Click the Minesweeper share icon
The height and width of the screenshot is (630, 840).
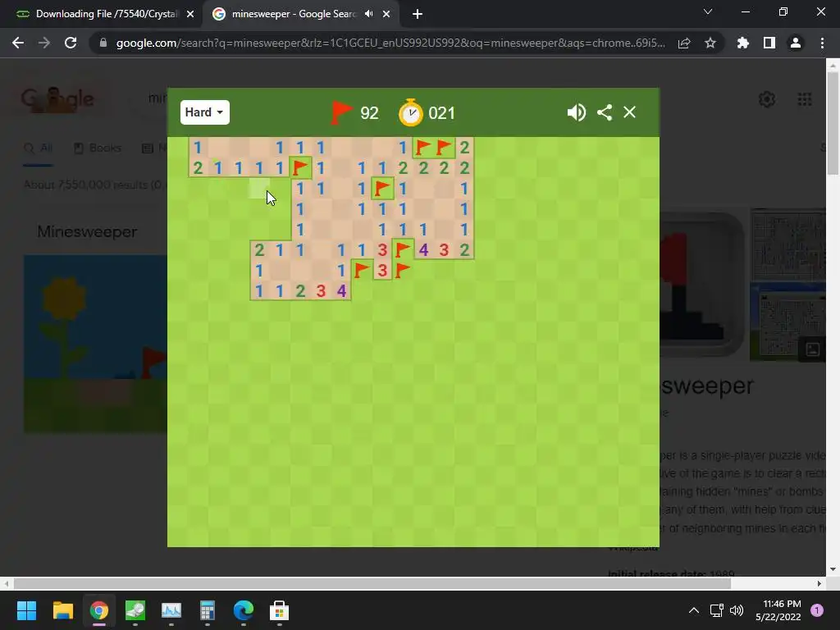coord(605,112)
